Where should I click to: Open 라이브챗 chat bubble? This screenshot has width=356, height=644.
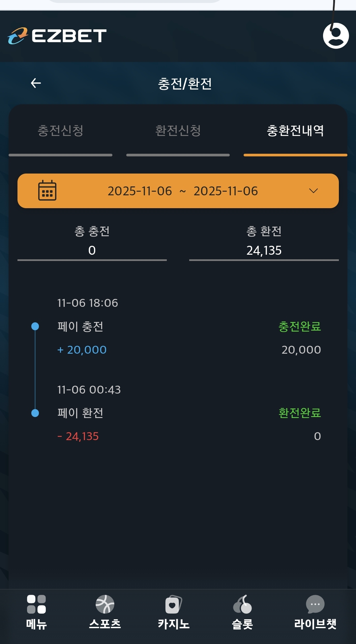click(x=315, y=604)
